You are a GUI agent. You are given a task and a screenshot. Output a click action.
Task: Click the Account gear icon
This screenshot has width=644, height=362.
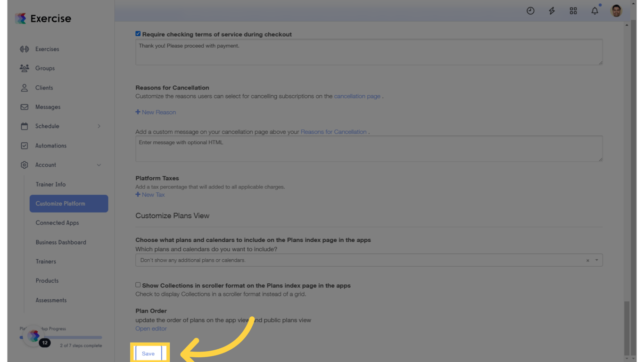(25, 165)
